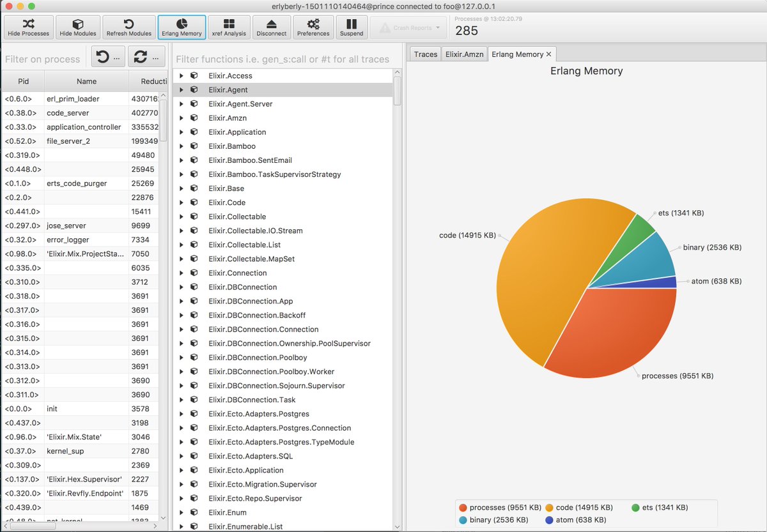Click the Suspend pause button
This screenshot has height=532, width=767.
click(x=352, y=27)
